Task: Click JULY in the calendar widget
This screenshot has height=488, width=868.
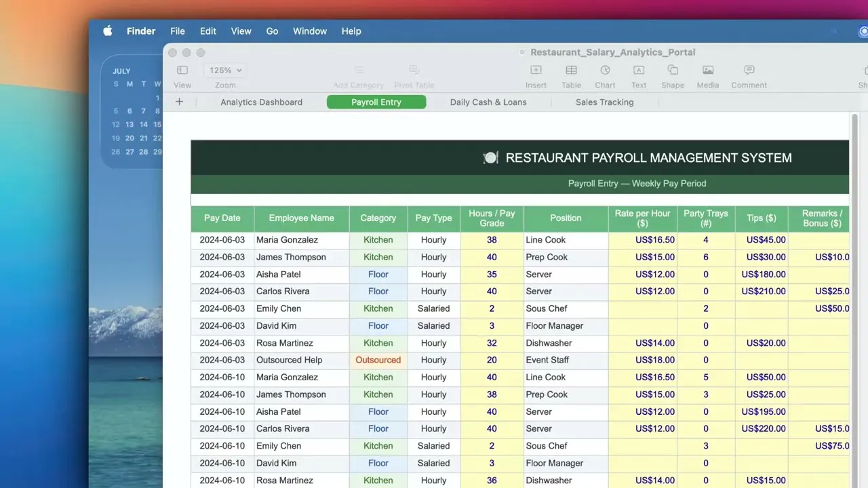Action: pyautogui.click(x=121, y=71)
